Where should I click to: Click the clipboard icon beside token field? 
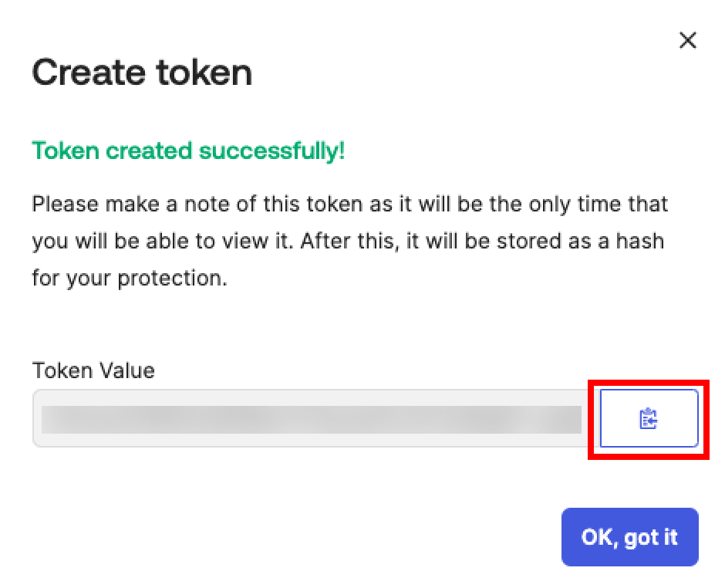[649, 418]
